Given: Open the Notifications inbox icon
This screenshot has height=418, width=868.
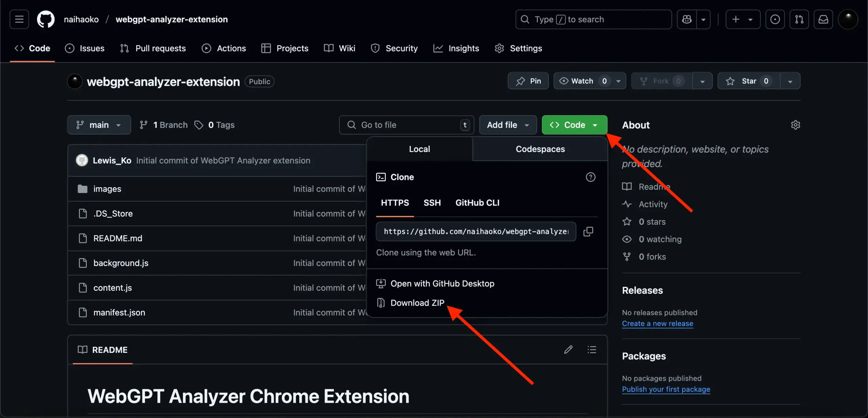Looking at the screenshot, I should pyautogui.click(x=823, y=19).
